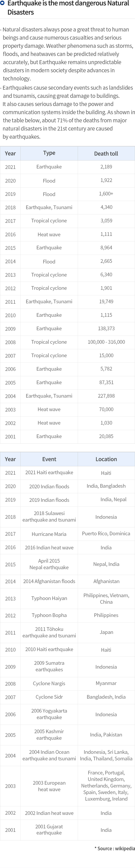This screenshot has width=135, height=868.
Task: Select the 2011 Tōhoku earthquake and tsunami cell
Action: tap(49, 632)
